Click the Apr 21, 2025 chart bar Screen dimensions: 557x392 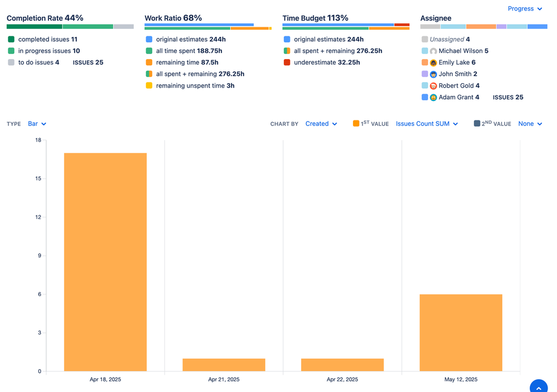point(224,365)
